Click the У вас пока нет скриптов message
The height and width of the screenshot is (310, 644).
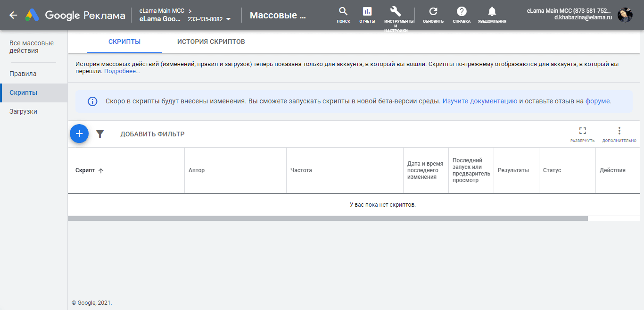click(383, 205)
